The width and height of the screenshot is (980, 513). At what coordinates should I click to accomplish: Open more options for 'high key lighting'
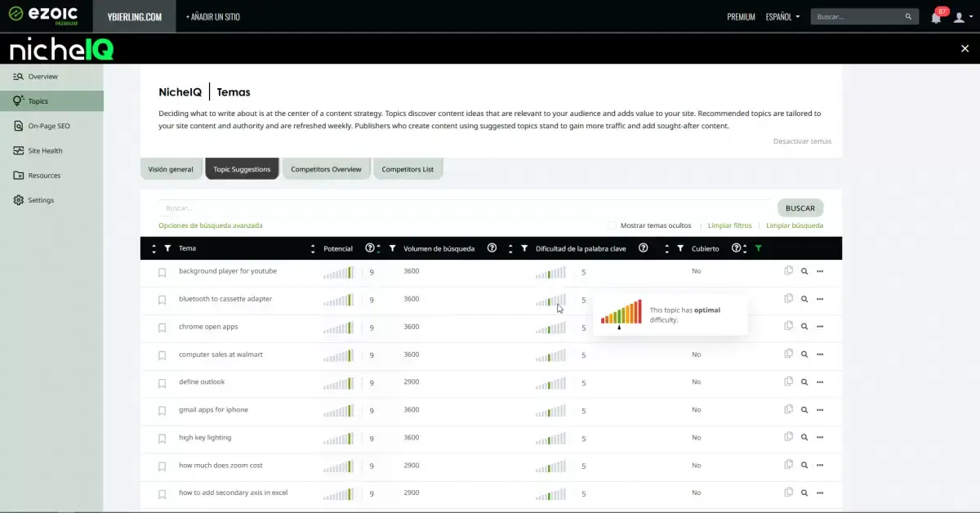(x=820, y=438)
